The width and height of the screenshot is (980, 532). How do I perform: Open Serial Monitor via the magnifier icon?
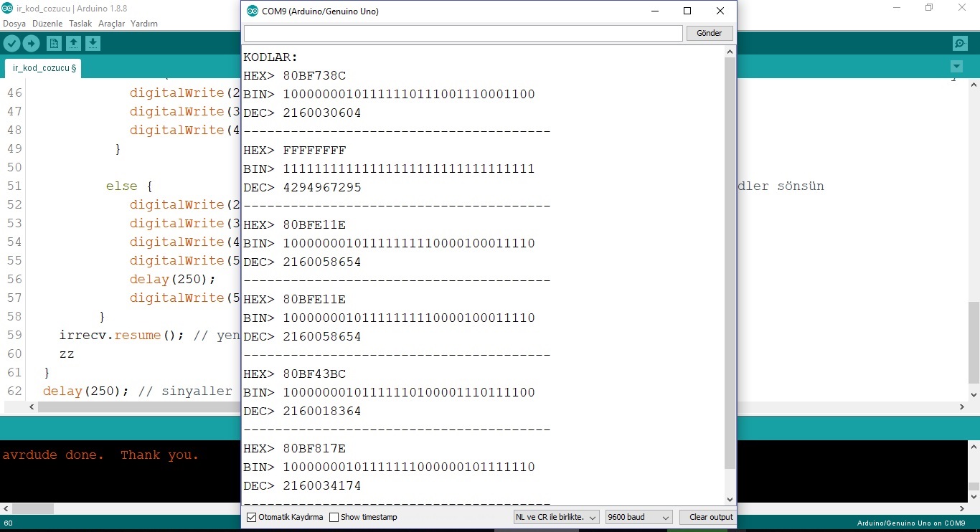click(960, 43)
